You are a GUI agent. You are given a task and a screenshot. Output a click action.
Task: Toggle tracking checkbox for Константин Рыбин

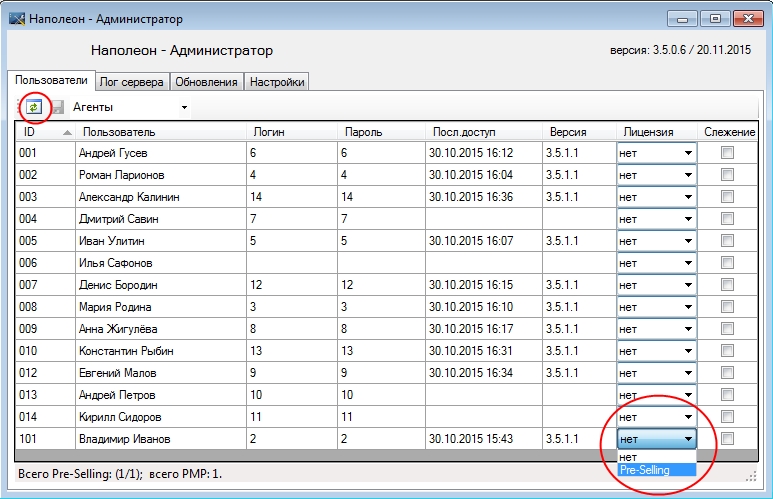[x=727, y=351]
